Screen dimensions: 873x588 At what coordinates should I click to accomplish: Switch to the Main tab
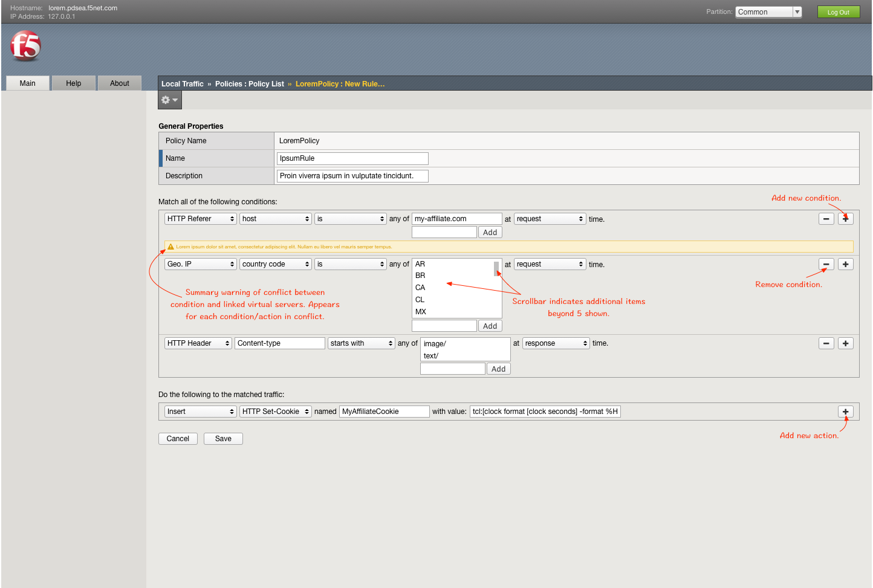(27, 83)
